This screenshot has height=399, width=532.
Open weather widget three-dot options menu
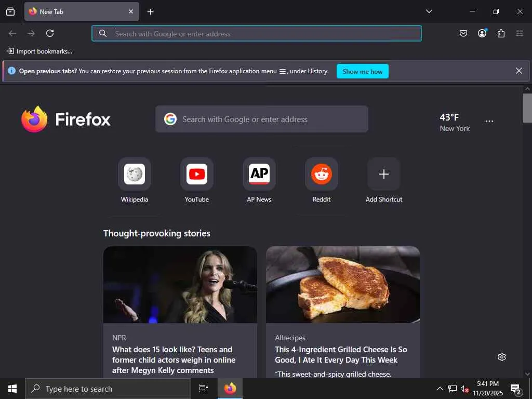click(489, 121)
